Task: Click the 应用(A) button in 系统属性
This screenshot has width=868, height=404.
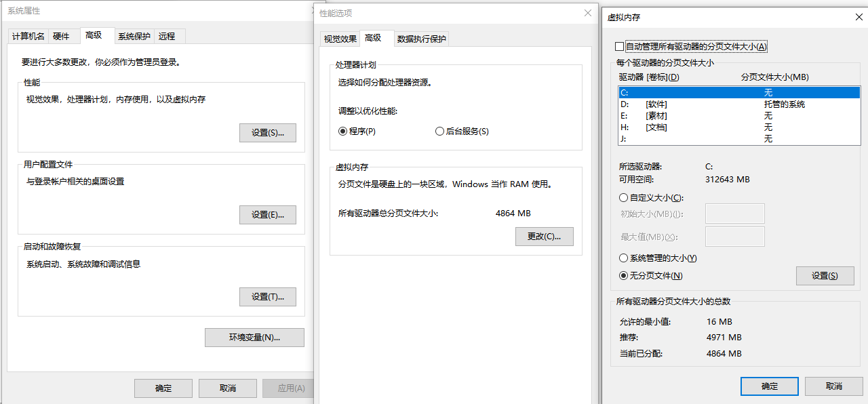Action: 289,388
